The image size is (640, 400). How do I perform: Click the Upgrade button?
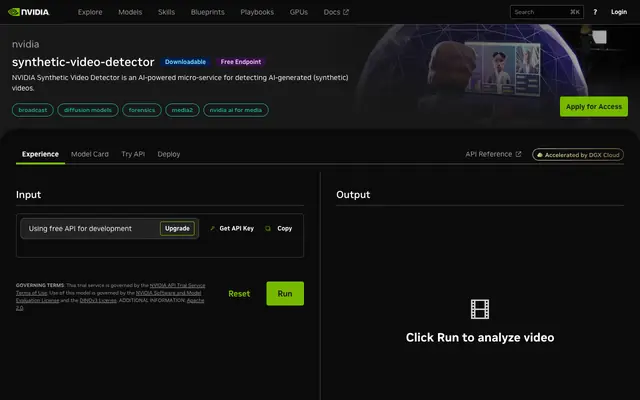point(177,229)
